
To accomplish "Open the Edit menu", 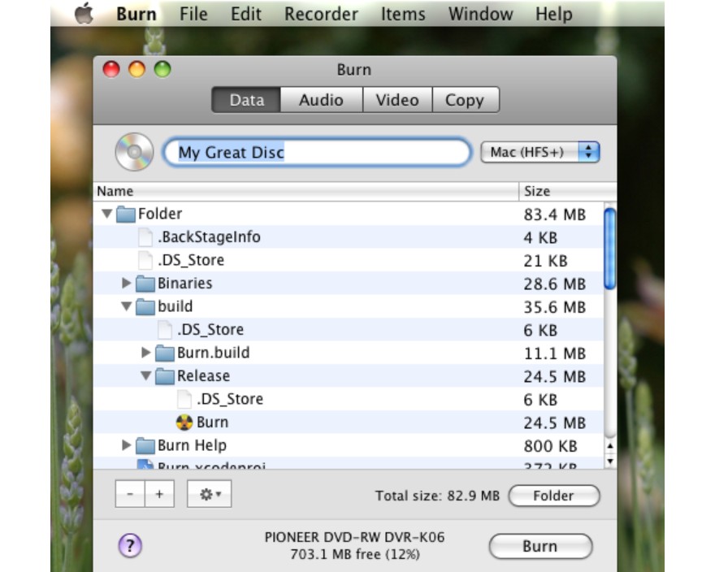I will (x=246, y=14).
